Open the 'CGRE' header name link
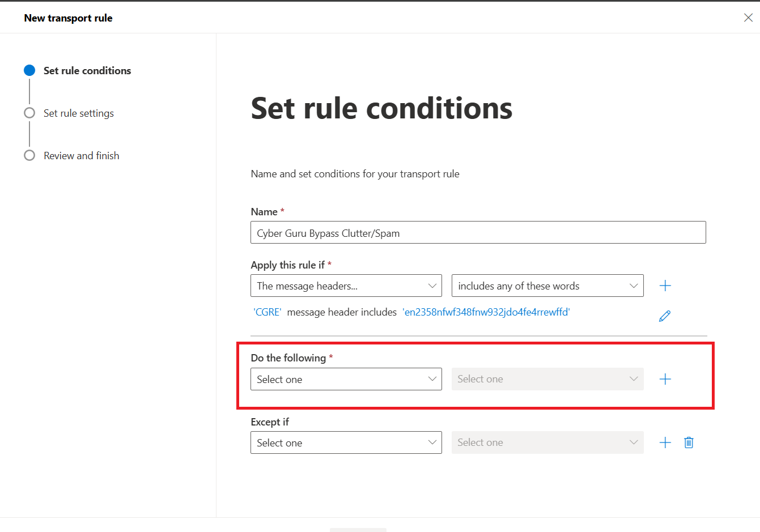Image resolution: width=760 pixels, height=532 pixels. 268,312
